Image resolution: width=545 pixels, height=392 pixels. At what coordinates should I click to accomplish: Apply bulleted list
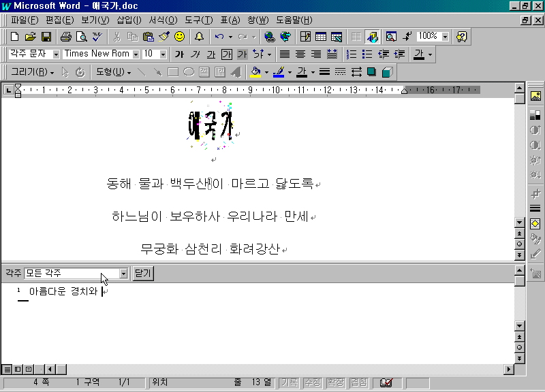pos(367,54)
